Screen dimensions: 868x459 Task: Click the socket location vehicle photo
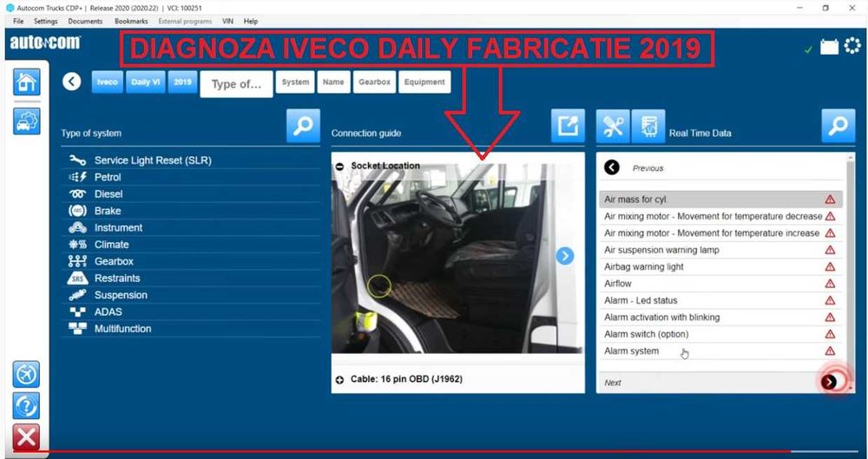click(x=457, y=259)
